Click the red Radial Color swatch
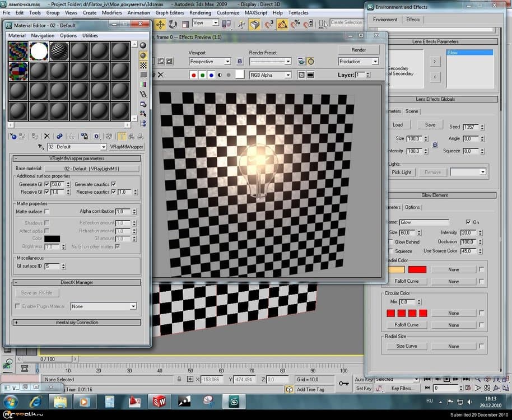This screenshot has height=420, width=512. coord(418,269)
